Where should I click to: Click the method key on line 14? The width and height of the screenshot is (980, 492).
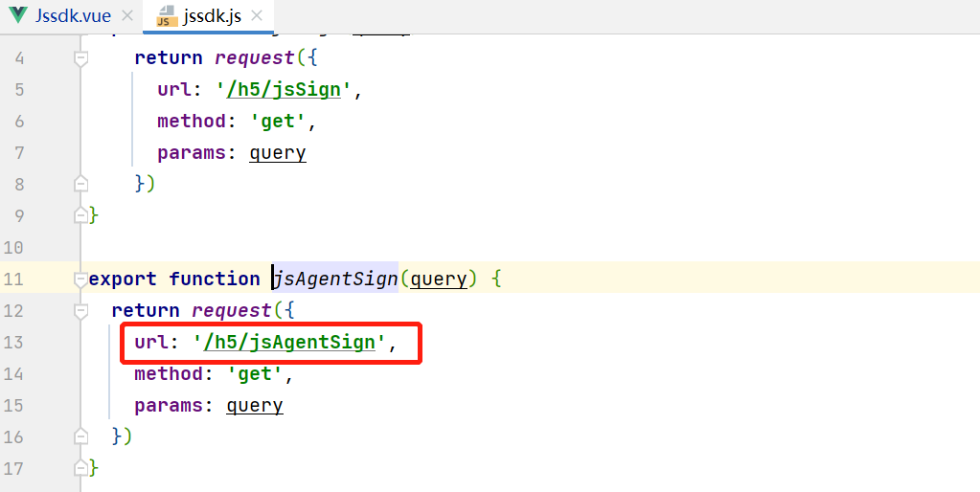click(x=169, y=374)
